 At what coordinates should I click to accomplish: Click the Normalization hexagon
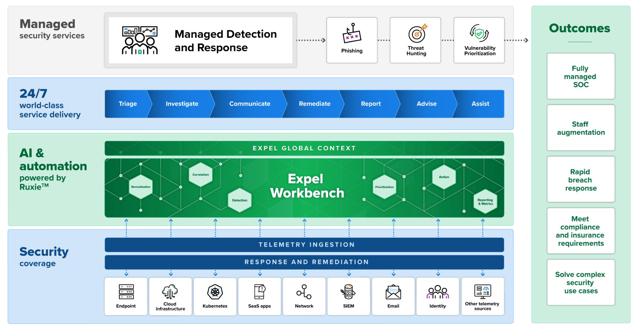(x=141, y=187)
